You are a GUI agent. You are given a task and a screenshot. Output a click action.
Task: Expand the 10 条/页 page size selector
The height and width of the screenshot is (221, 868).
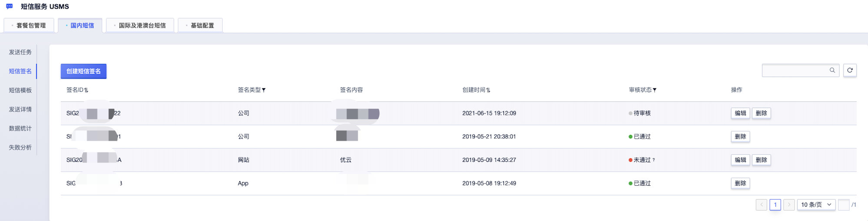click(816, 204)
